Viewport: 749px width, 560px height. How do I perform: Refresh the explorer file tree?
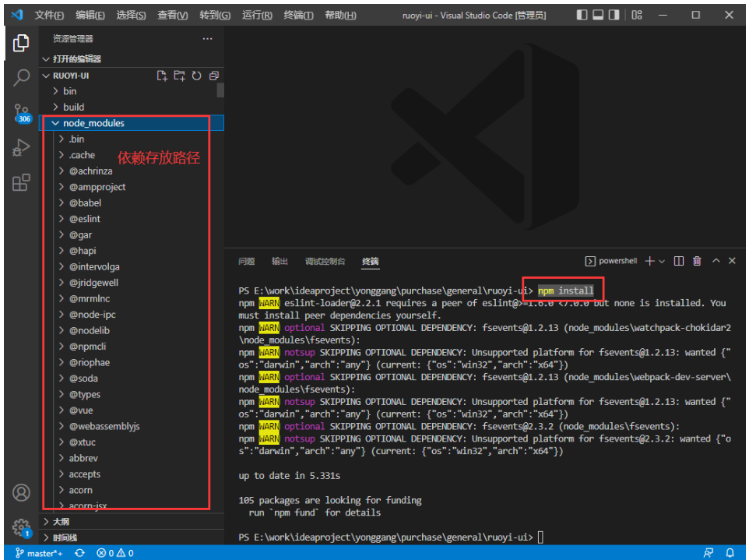[x=196, y=76]
